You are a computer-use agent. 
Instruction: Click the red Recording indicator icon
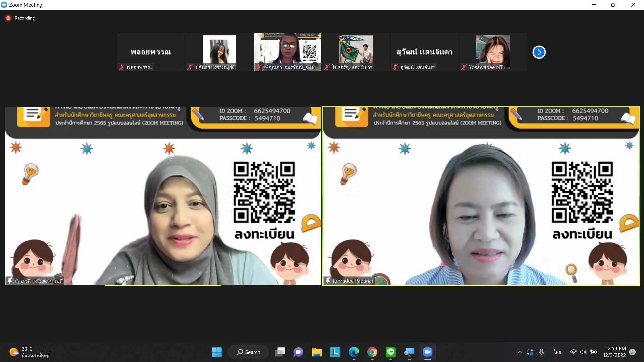tap(8, 18)
